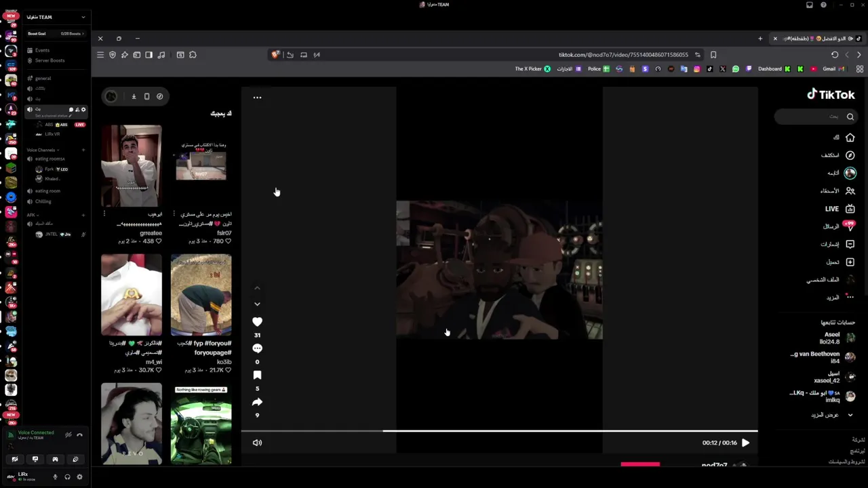The width and height of the screenshot is (868, 488).
Task: Click the TikTok search magnifier icon
Action: click(x=850, y=117)
